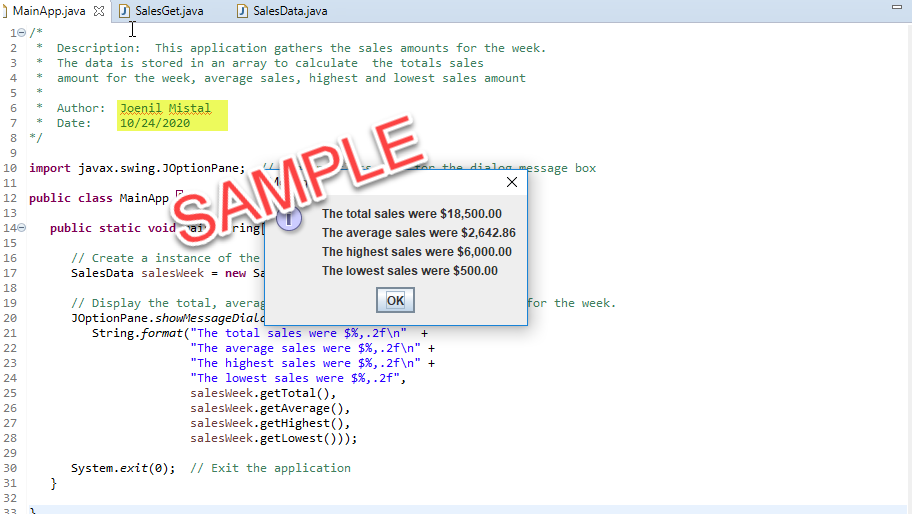Click the highlighted date 10/24/2020
Image resolution: width=912 pixels, height=514 pixels.
[155, 123]
